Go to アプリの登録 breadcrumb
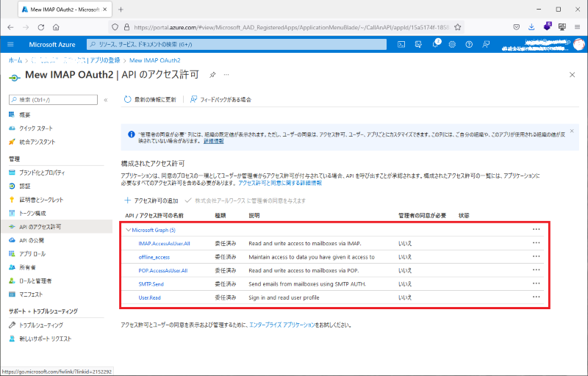The image size is (588, 376). point(105,60)
